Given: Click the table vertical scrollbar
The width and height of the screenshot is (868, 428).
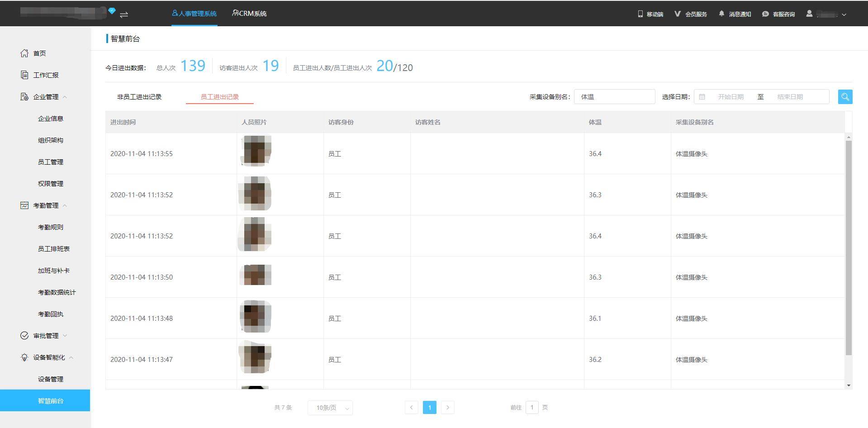Looking at the screenshot, I should click(x=849, y=248).
